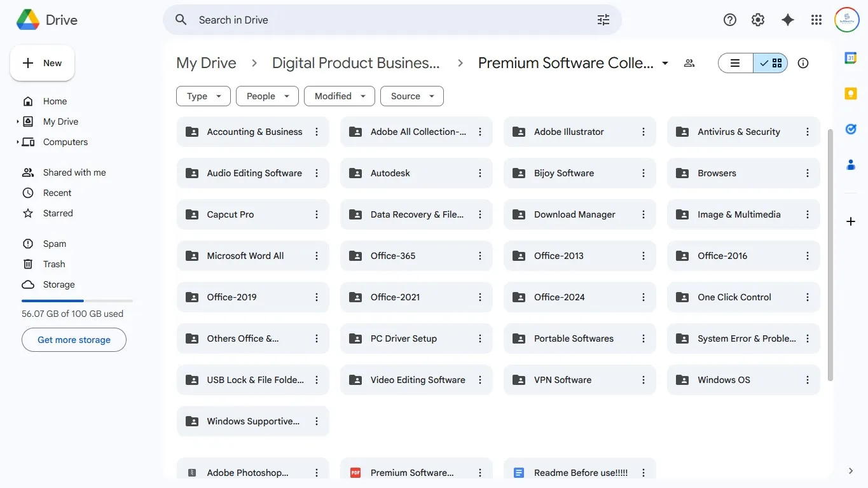Open the Google apps grid
The height and width of the screenshot is (488, 868).
pos(816,20)
